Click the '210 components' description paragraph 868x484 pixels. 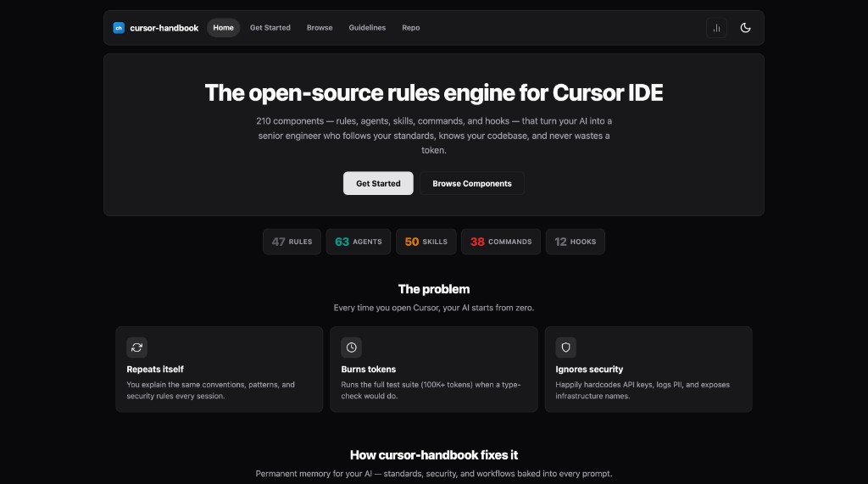point(433,136)
